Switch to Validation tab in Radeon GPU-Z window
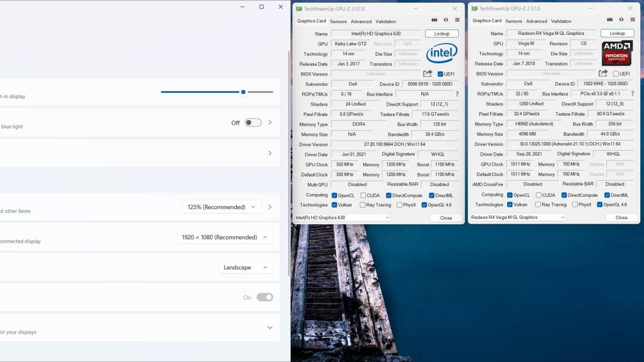This screenshot has height=362, width=644. (x=561, y=21)
